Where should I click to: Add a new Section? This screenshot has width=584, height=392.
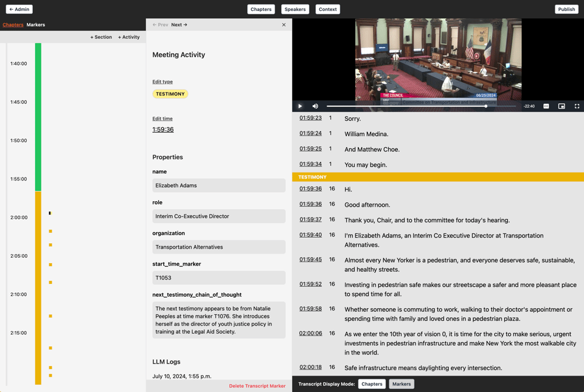tap(101, 37)
